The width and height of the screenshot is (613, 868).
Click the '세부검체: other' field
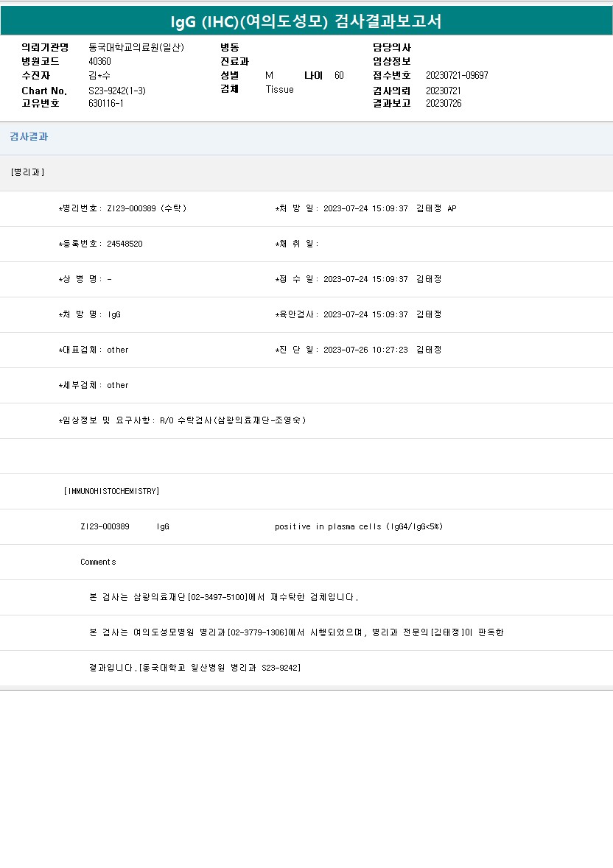tap(93, 386)
